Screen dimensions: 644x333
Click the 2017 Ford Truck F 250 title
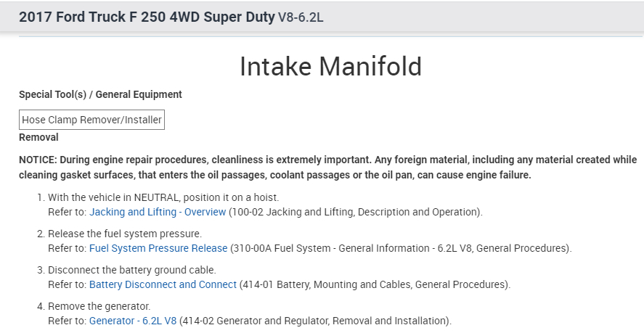tap(147, 17)
